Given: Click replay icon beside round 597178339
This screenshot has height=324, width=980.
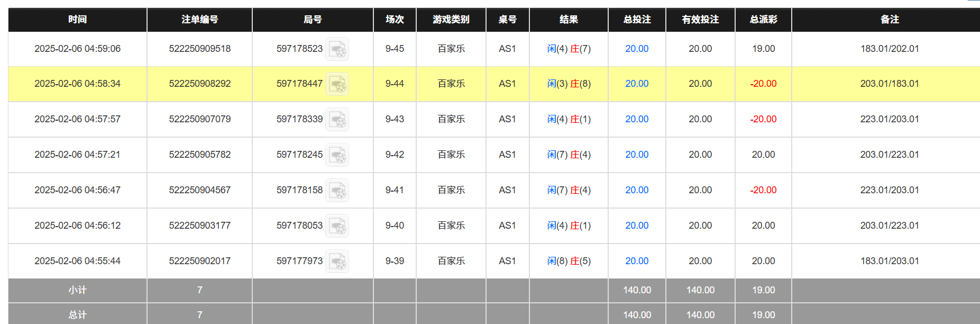Looking at the screenshot, I should (x=337, y=120).
